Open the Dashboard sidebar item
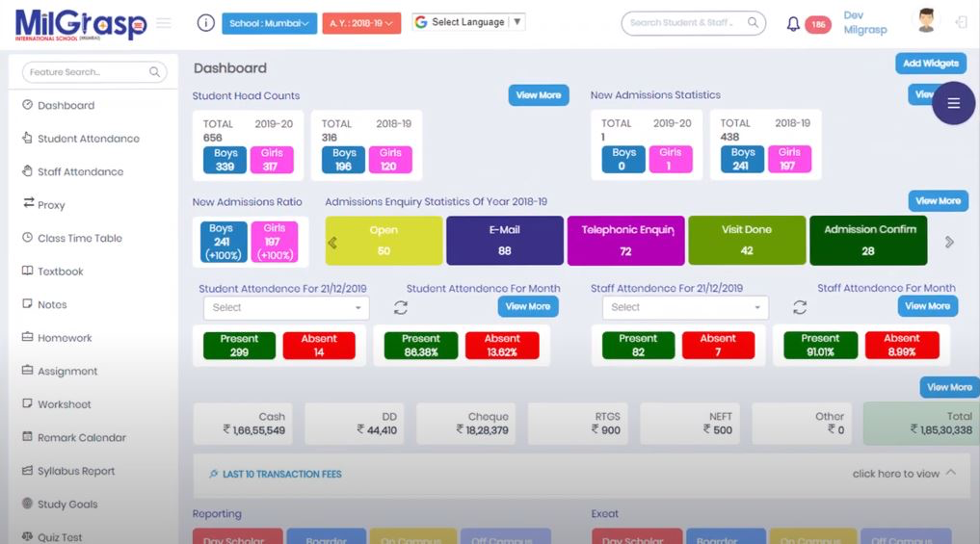980x544 pixels. coord(66,106)
